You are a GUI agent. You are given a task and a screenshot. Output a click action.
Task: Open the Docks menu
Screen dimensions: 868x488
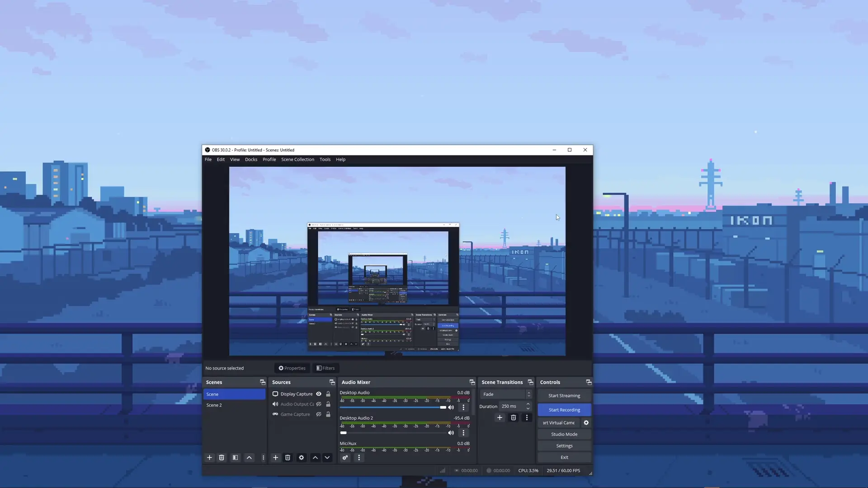pyautogui.click(x=251, y=160)
